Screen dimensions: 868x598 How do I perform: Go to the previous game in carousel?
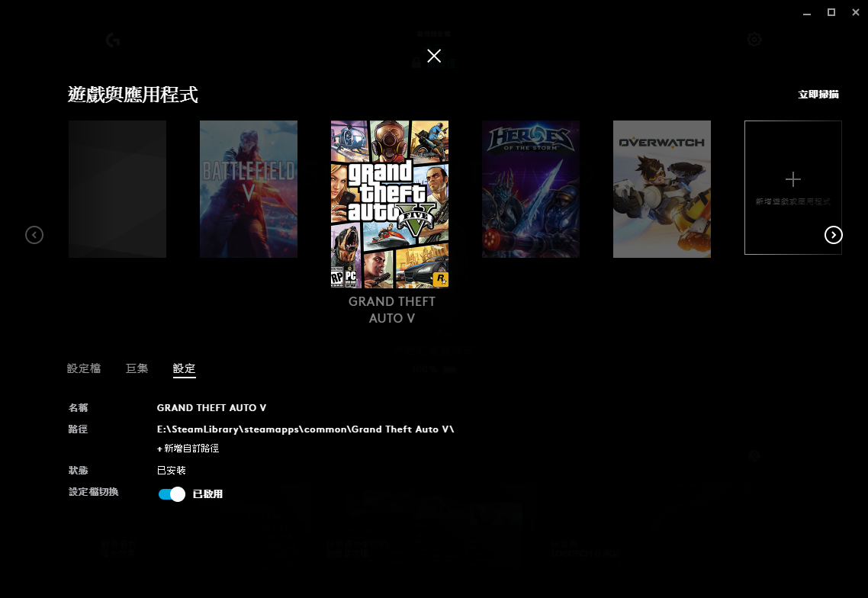pos(34,235)
